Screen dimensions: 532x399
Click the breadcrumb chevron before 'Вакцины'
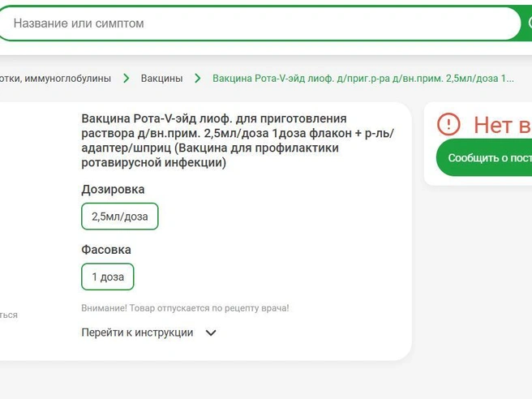(127, 79)
